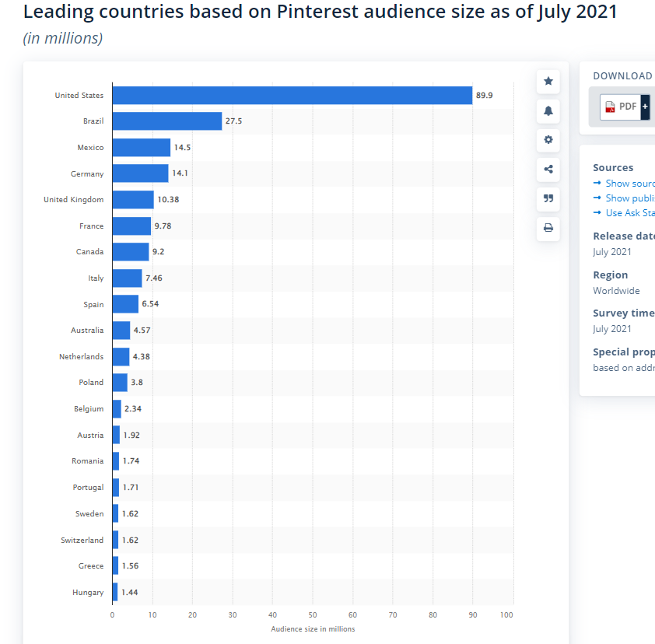The width and height of the screenshot is (655, 644).
Task: Click the bell notification icon
Action: (548, 110)
